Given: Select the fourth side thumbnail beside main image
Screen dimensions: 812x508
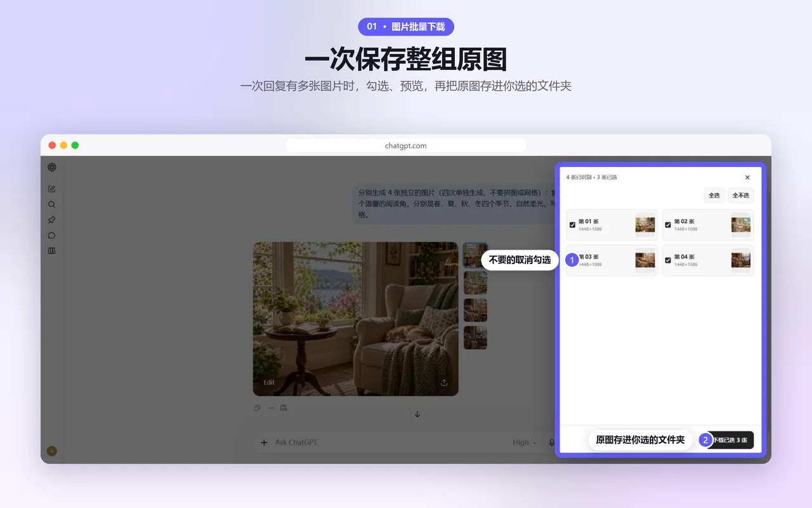Looking at the screenshot, I should point(475,338).
